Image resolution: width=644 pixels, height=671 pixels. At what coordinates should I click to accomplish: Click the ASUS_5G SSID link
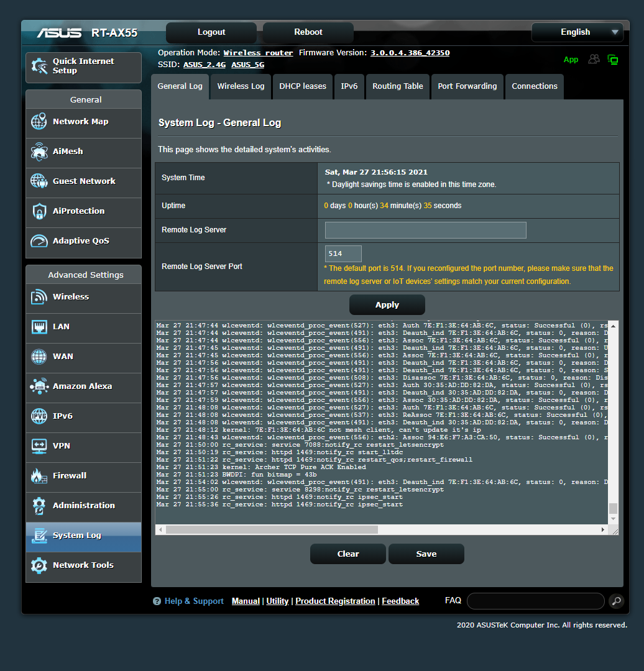(247, 65)
